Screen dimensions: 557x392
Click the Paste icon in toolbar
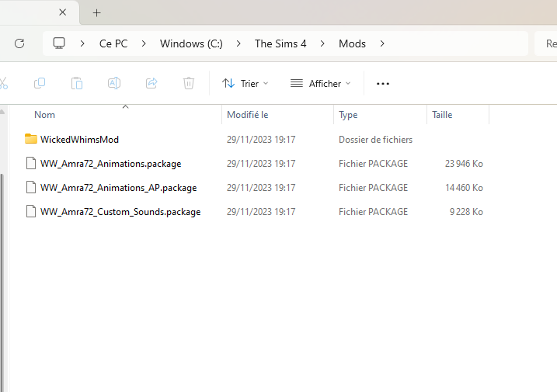[77, 83]
